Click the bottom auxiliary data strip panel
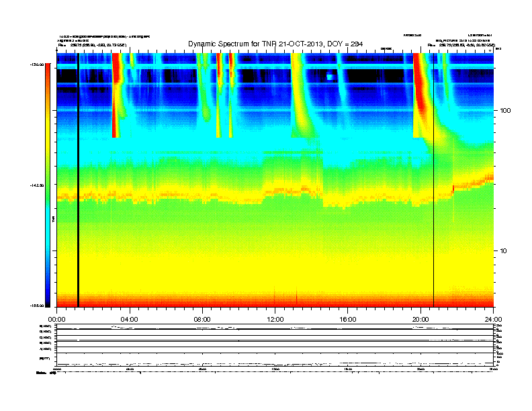The image size is (532, 411). 275,345
